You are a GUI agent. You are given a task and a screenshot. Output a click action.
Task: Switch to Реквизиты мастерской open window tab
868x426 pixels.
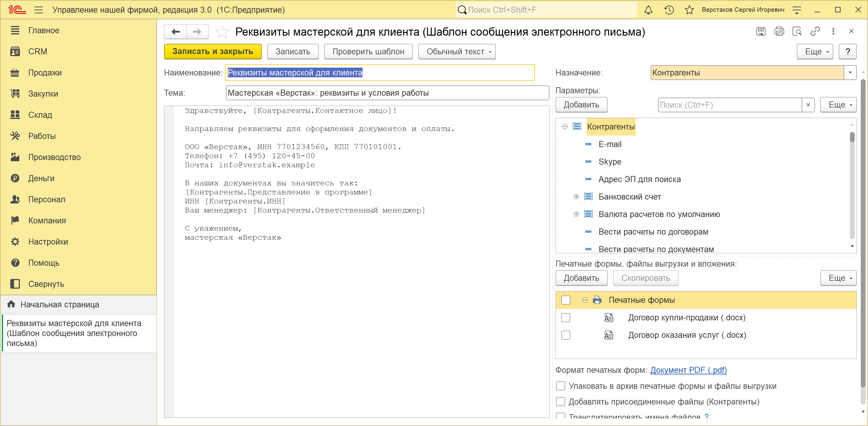click(78, 333)
